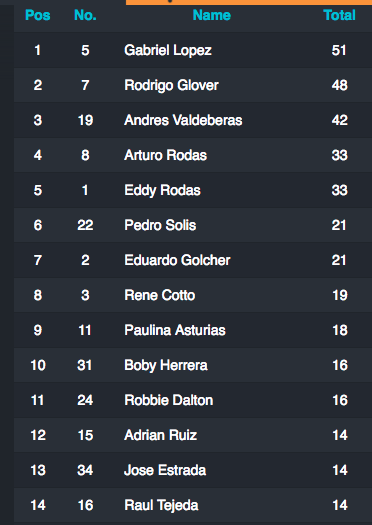The width and height of the screenshot is (372, 525).
Task: Sort by the Name column header
Action: [212, 15]
